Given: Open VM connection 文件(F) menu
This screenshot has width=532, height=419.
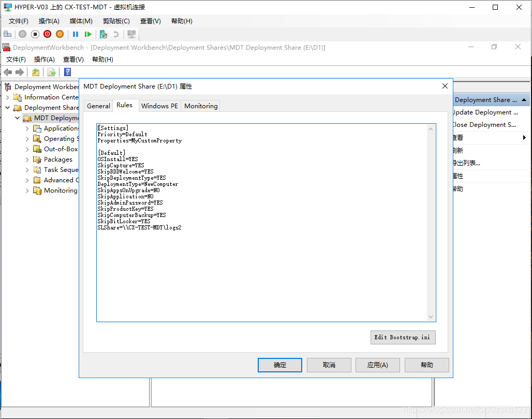Looking at the screenshot, I should [x=18, y=21].
